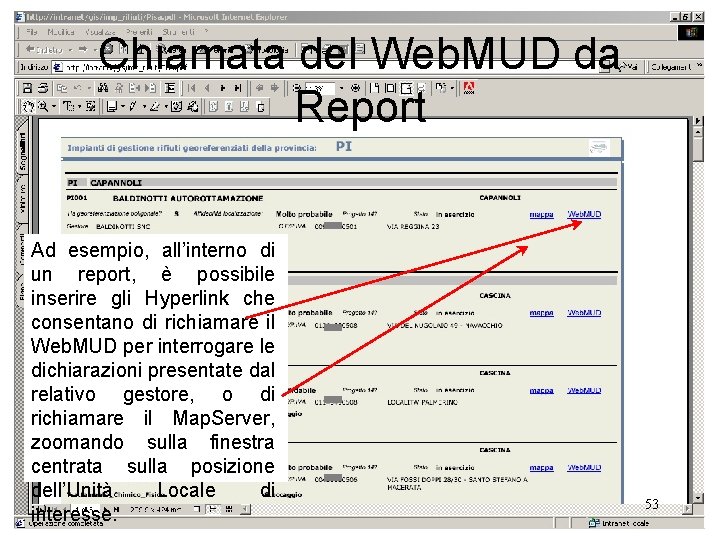Go to the first page
This screenshot has width=720, height=540.
click(191, 88)
